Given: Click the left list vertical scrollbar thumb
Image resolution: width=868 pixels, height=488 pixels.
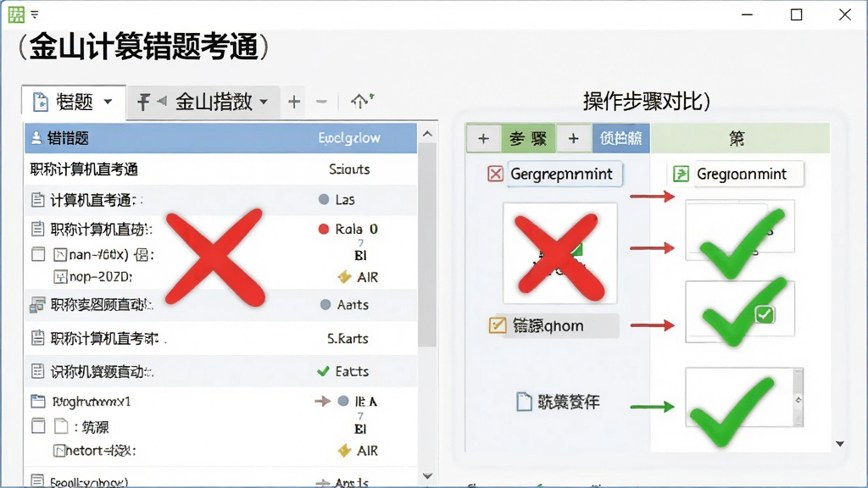Looking at the screenshot, I should click(427, 245).
